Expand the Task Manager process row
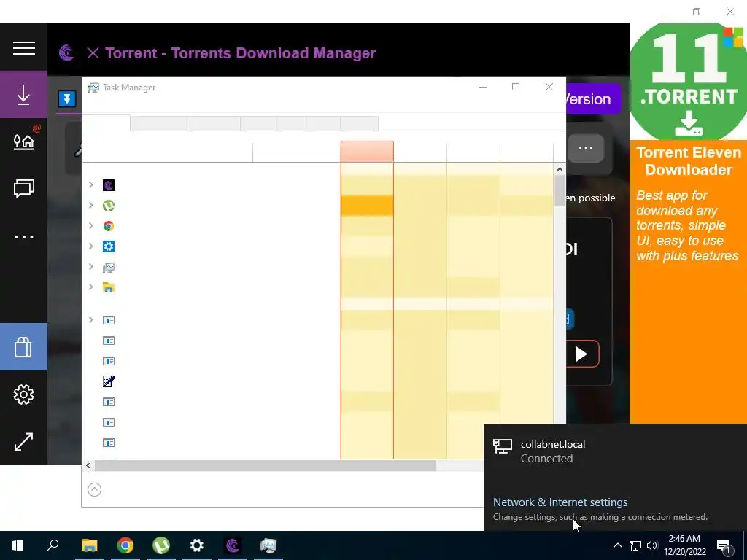Viewport: 747px width, 560px height. pyautogui.click(x=90, y=267)
